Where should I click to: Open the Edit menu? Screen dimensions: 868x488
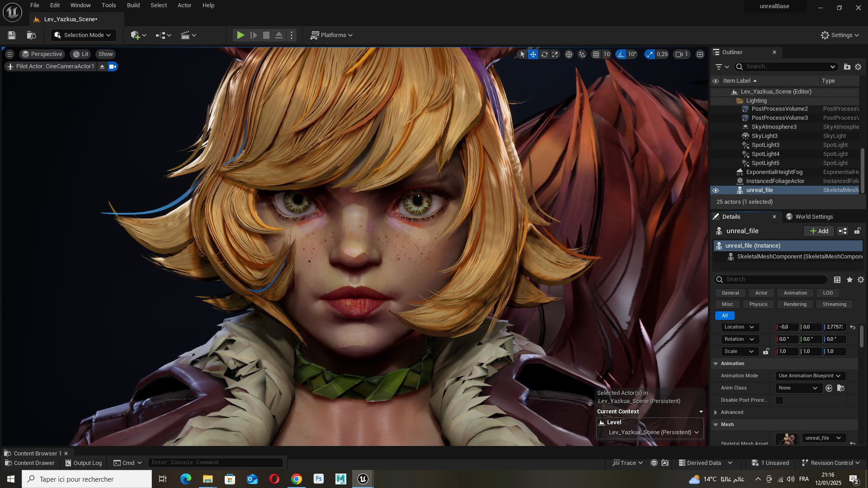pos(55,5)
